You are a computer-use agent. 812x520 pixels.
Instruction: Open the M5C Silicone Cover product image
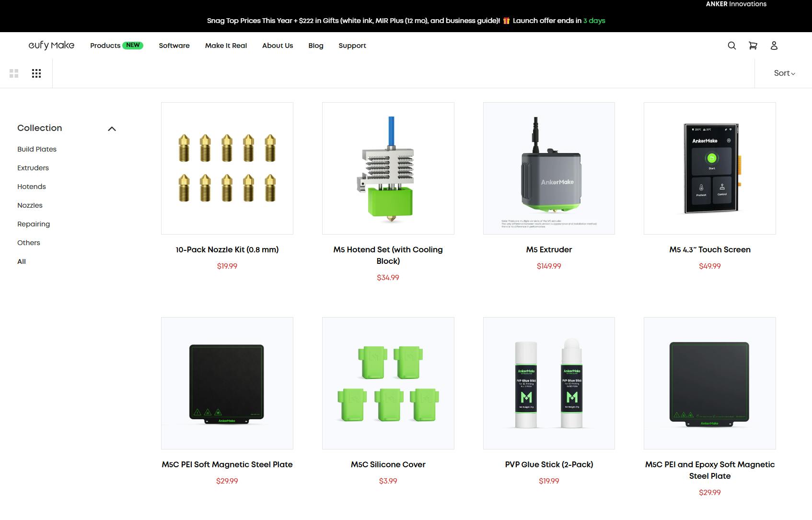click(x=388, y=383)
